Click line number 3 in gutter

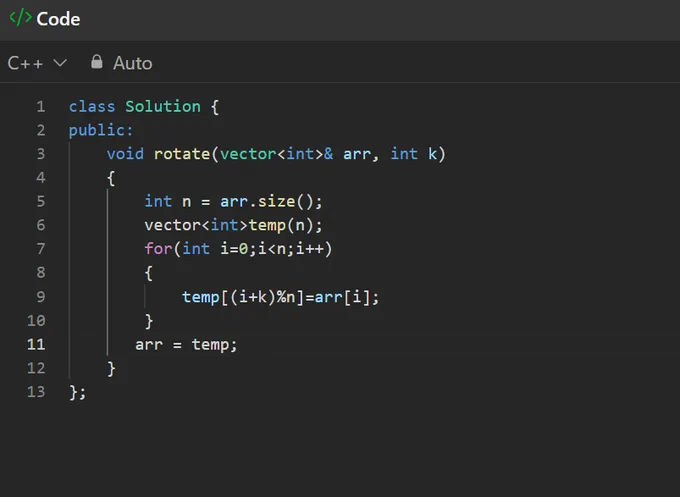41,154
